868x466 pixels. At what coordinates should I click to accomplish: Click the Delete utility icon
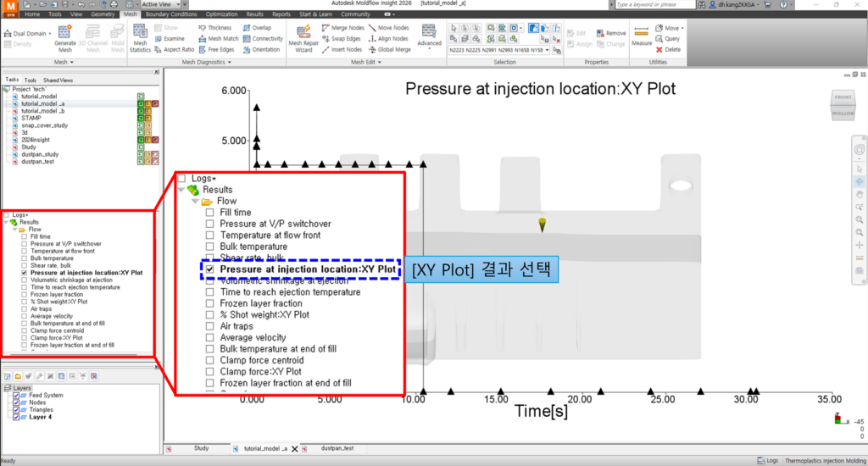(668, 50)
